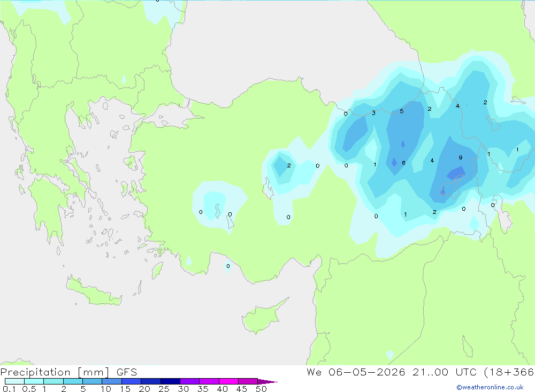
Task: Click the '15' legend label
Action: tap(125, 389)
